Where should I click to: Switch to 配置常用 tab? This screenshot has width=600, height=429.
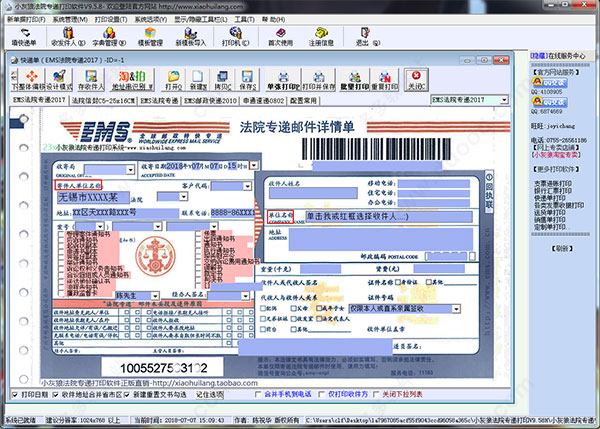(303, 101)
